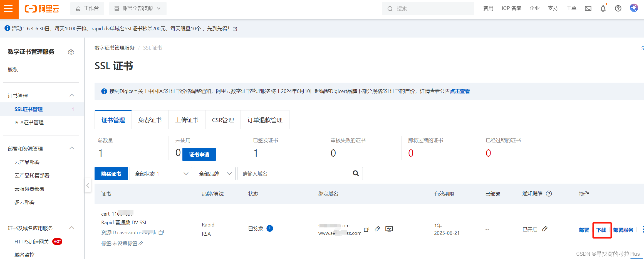Select 云产品托管部署 in the sidebar
Viewport: 644px width, 259px height.
coord(32,176)
